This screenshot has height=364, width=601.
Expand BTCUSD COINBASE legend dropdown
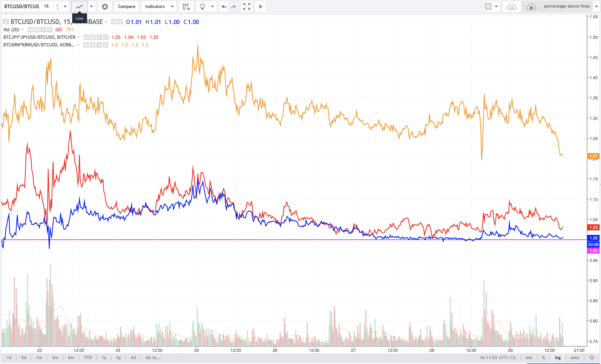106,22
